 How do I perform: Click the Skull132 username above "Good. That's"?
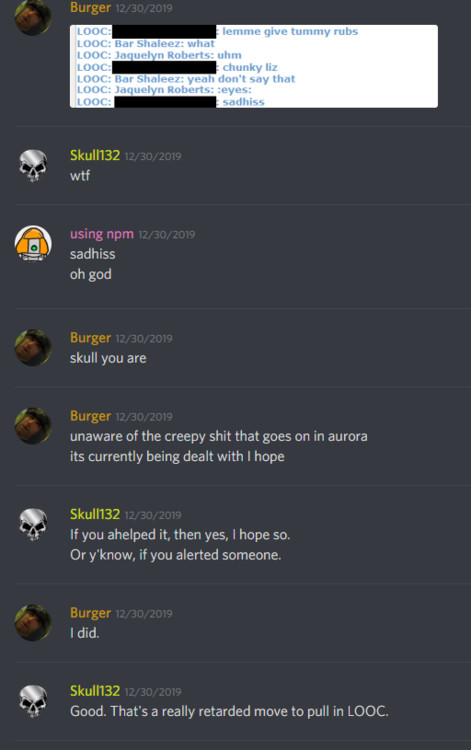95,691
